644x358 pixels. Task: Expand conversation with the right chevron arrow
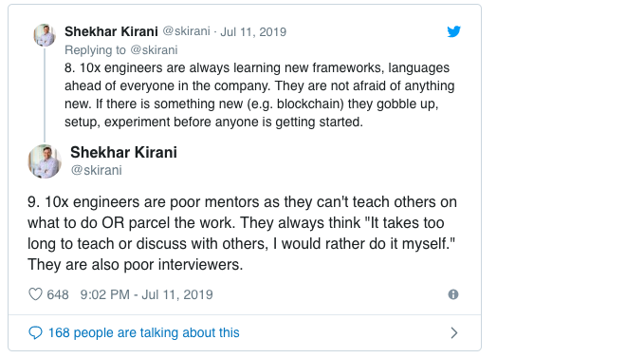click(x=454, y=332)
